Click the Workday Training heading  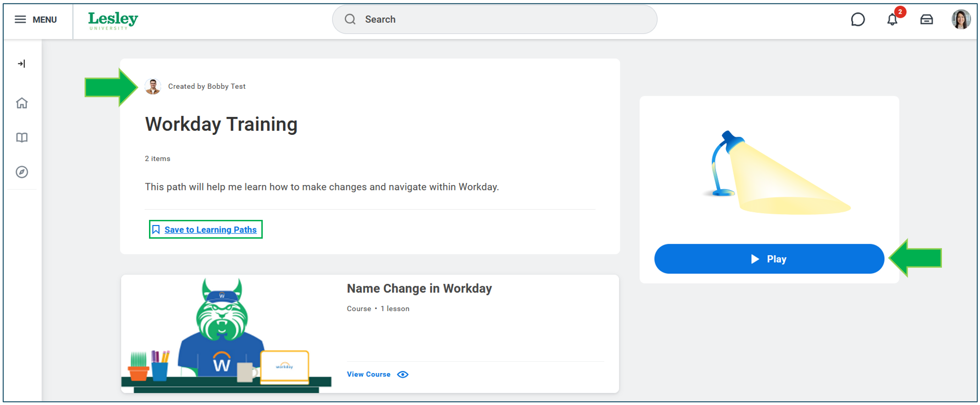point(221,125)
